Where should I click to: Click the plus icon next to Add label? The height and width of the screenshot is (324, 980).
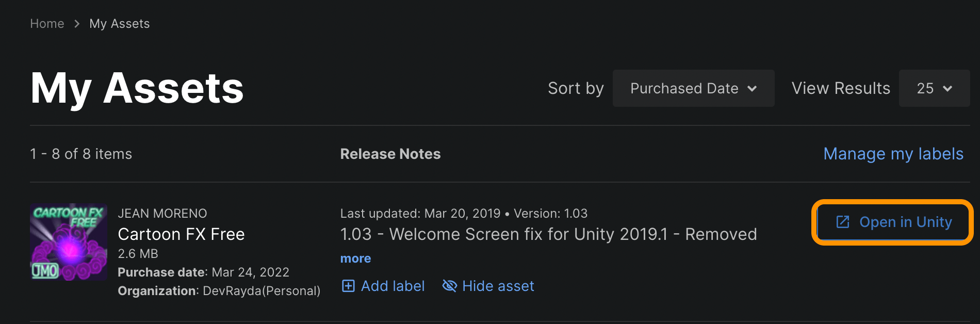[x=348, y=286]
